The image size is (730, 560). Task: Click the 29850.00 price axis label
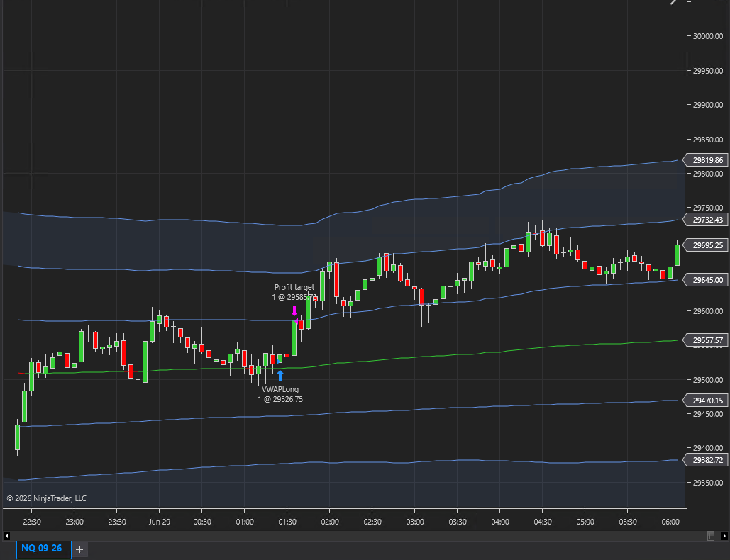coord(708,140)
